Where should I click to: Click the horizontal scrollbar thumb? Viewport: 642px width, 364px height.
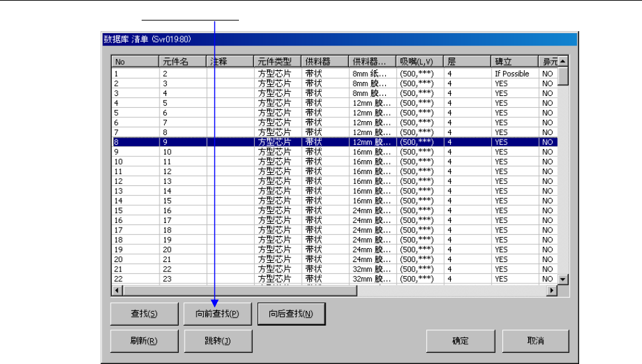point(240,291)
